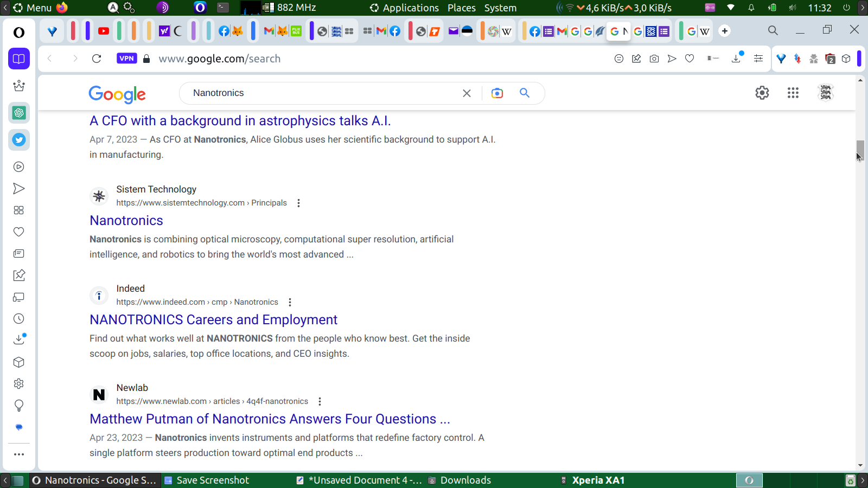Switch to the FlixBus tab
The width and height of the screenshot is (868, 488).
click(x=296, y=31)
